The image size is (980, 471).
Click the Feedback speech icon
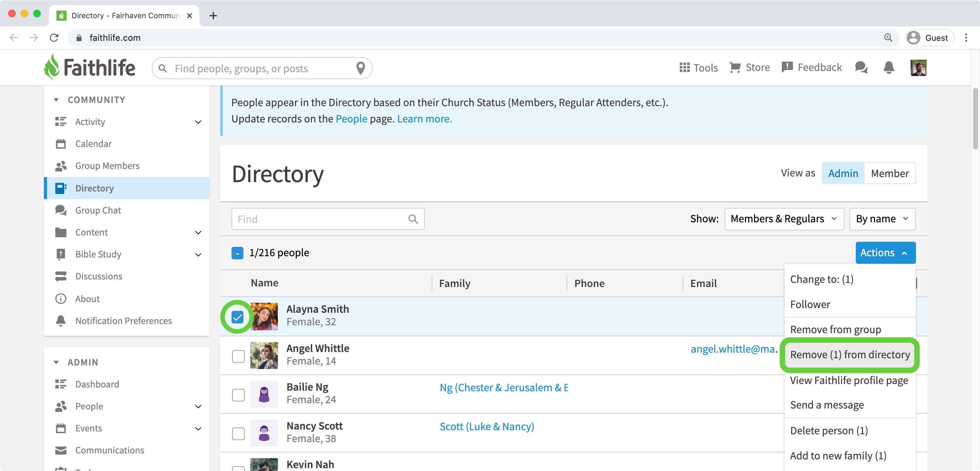click(x=787, y=68)
